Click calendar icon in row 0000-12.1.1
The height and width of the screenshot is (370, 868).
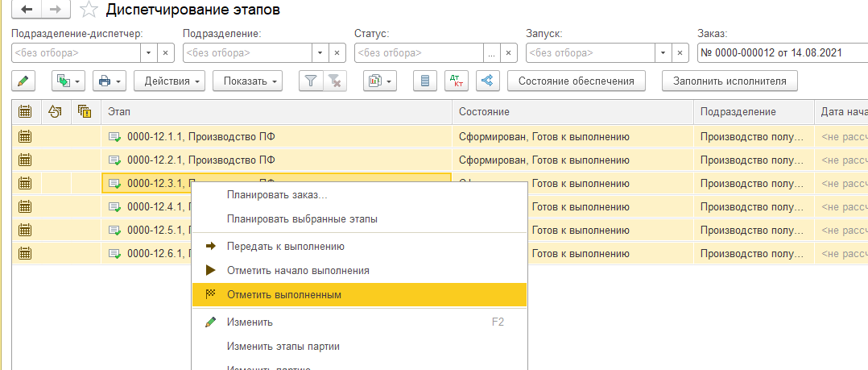pos(26,135)
